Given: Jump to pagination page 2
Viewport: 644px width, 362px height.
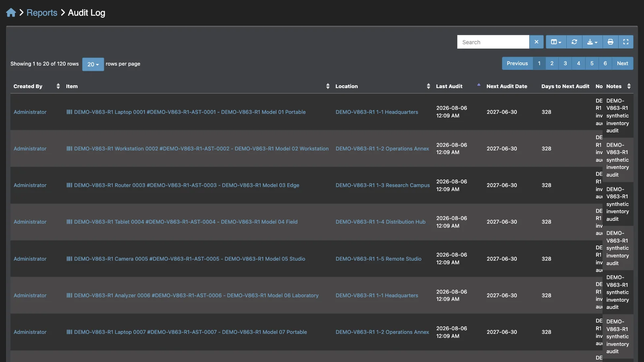Looking at the screenshot, I should point(552,64).
